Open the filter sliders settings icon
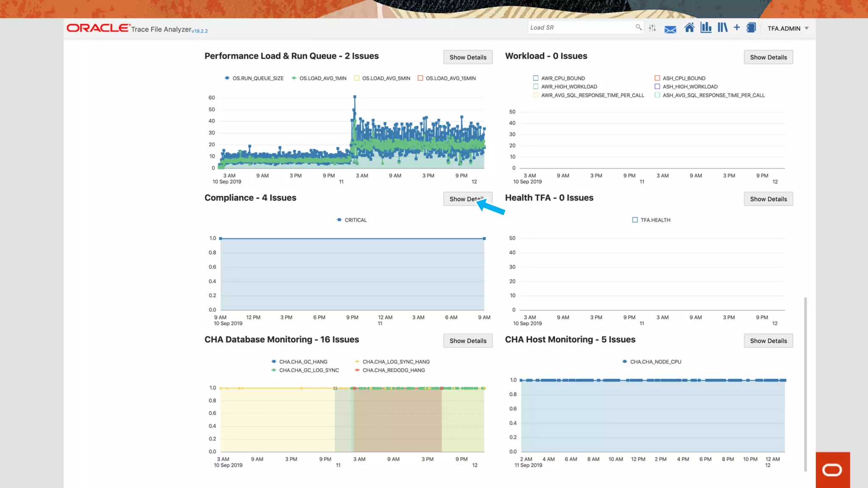Viewport: 868px width, 488px height. [x=652, y=28]
